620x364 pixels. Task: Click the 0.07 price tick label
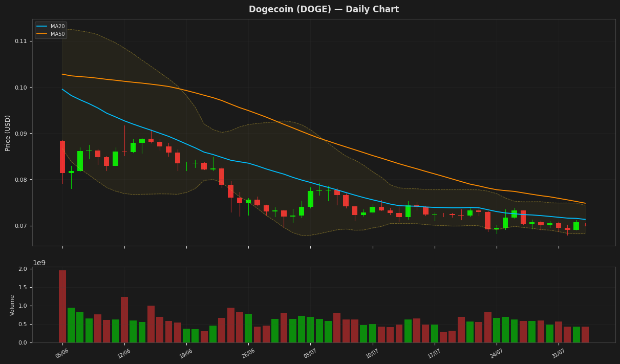(22, 226)
